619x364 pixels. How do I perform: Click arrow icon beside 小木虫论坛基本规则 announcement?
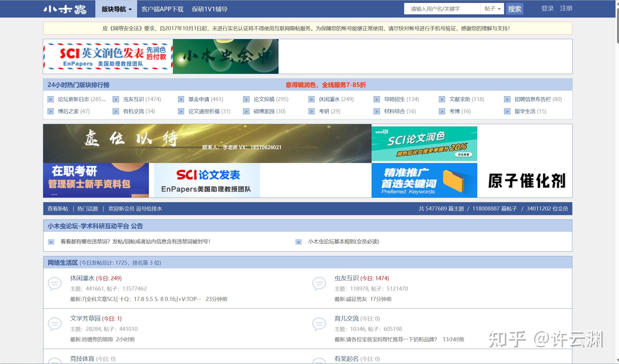298,242
